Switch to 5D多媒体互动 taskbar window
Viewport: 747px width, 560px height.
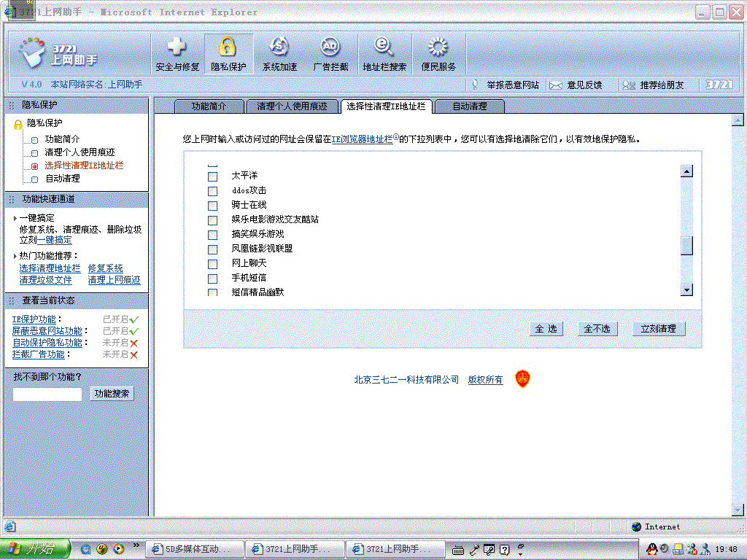(194, 549)
